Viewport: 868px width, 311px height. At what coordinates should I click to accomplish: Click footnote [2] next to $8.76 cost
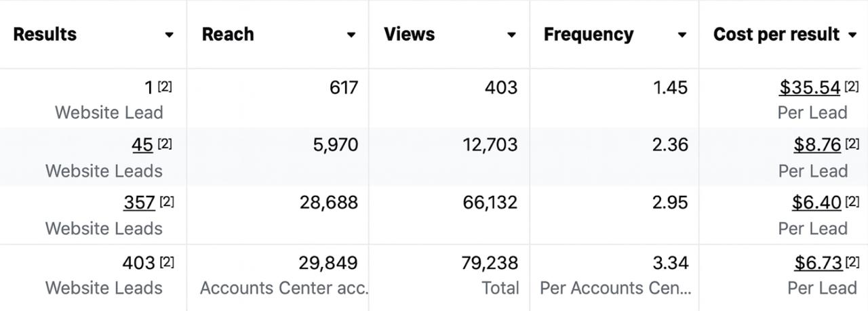pos(852,144)
